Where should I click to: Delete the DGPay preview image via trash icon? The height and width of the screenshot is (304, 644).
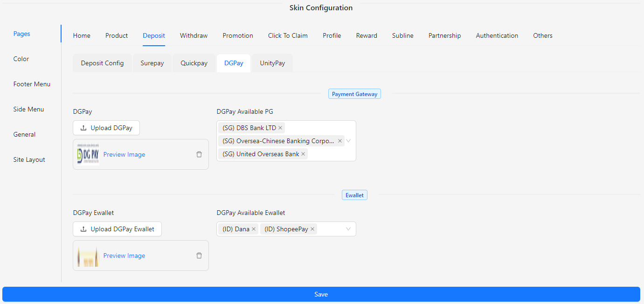[x=199, y=154]
